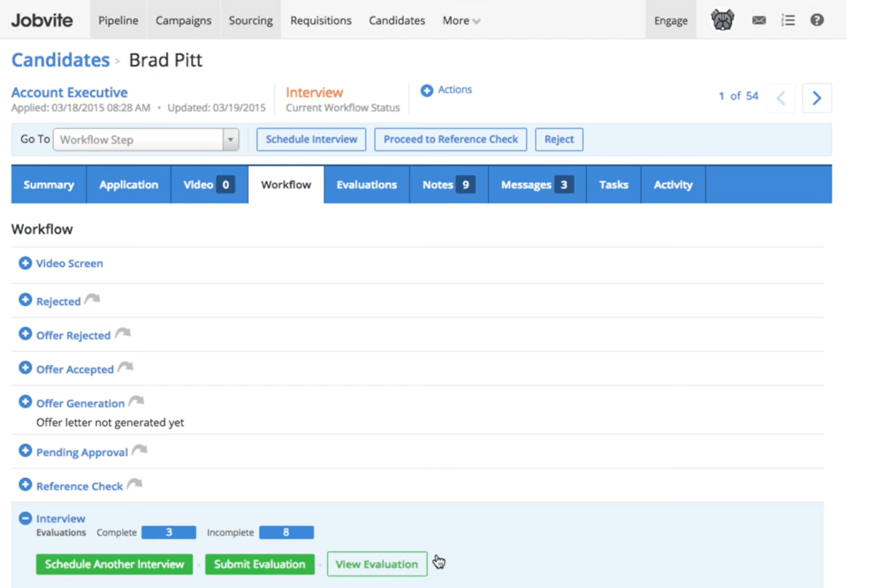882x588 pixels.
Task: Click the 'Offer letter not generated yet' text
Action: tap(110, 422)
